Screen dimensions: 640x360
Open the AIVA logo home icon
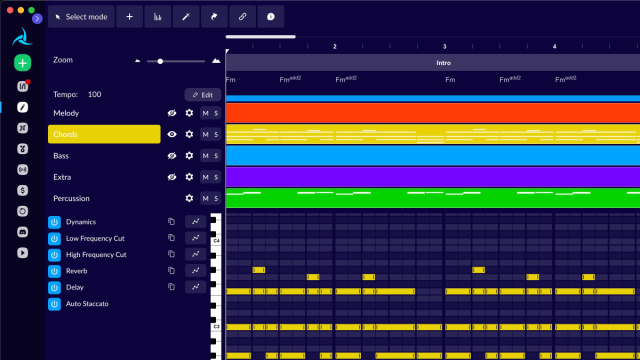coord(22,37)
